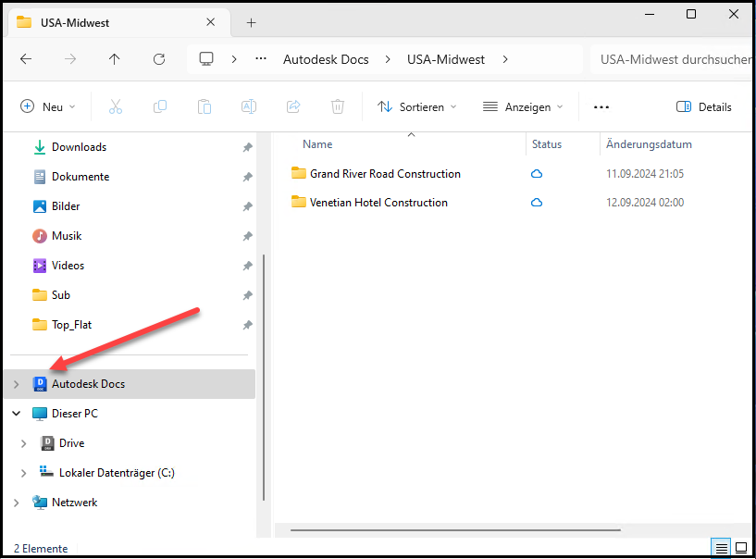The width and height of the screenshot is (756, 559).
Task: Open Dokumente in the sidebar
Action: pyautogui.click(x=80, y=177)
